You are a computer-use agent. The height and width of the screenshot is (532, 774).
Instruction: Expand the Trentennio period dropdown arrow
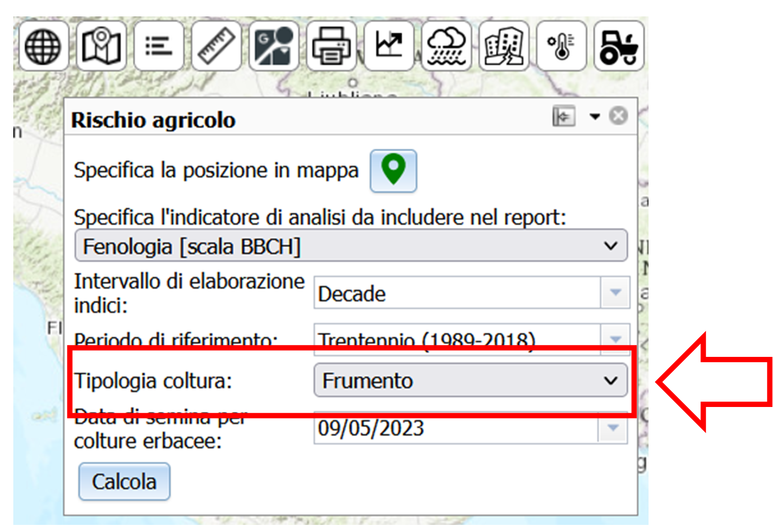point(615,339)
